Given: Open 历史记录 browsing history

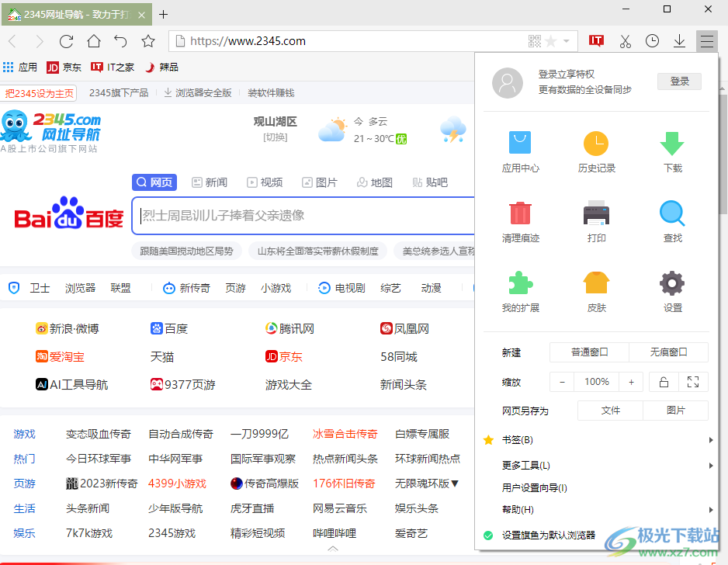Looking at the screenshot, I should [x=596, y=150].
